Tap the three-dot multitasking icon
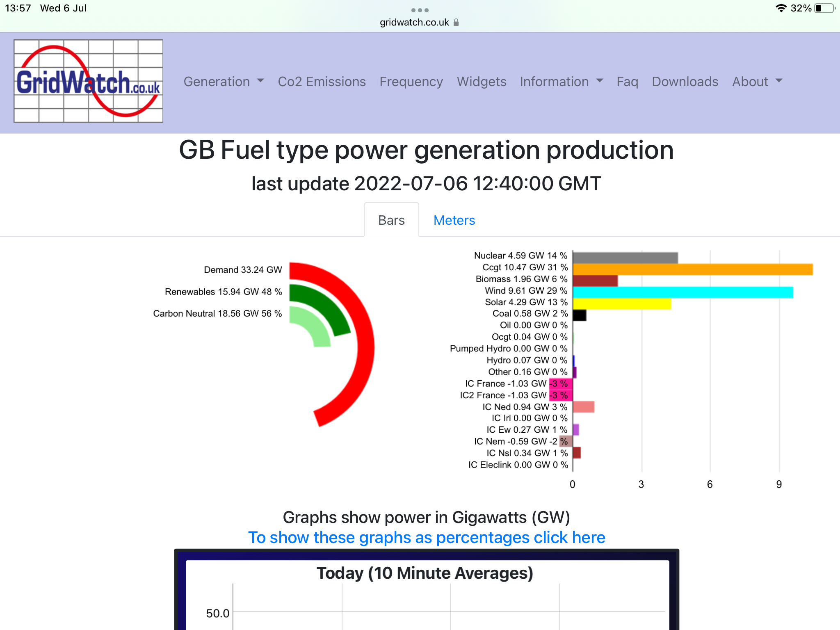 pos(420,10)
